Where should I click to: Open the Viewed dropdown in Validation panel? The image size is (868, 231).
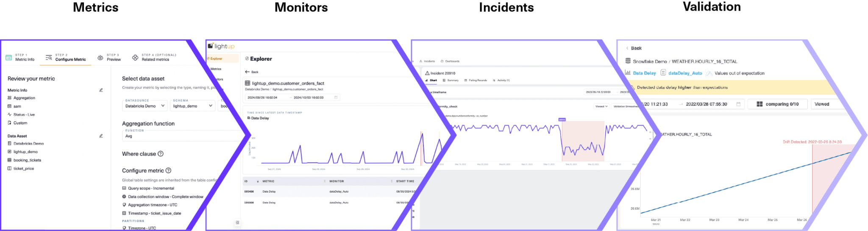click(x=826, y=104)
